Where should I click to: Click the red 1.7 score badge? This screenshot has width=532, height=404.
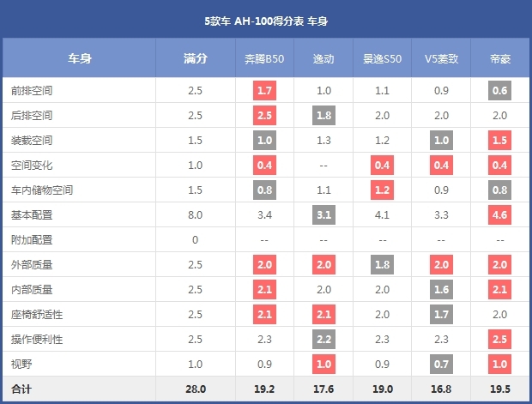tap(264, 90)
